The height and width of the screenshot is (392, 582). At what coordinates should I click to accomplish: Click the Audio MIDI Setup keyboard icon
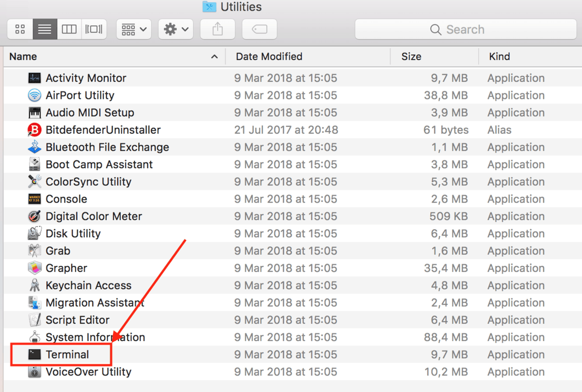pyautogui.click(x=35, y=113)
